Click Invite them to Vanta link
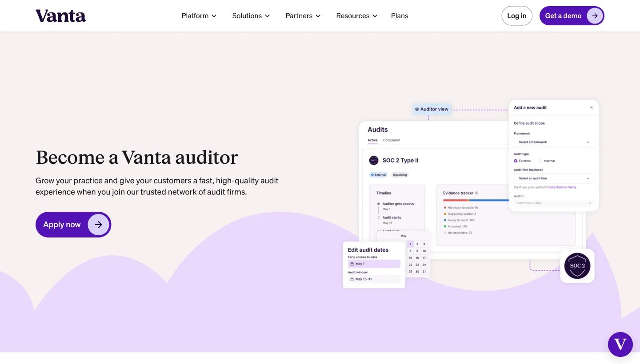640x364 pixels. (x=562, y=187)
